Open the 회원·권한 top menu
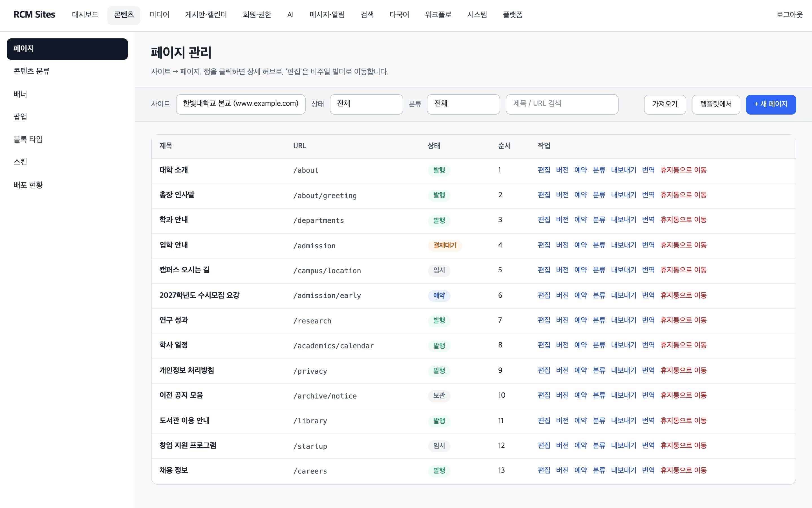 click(257, 15)
